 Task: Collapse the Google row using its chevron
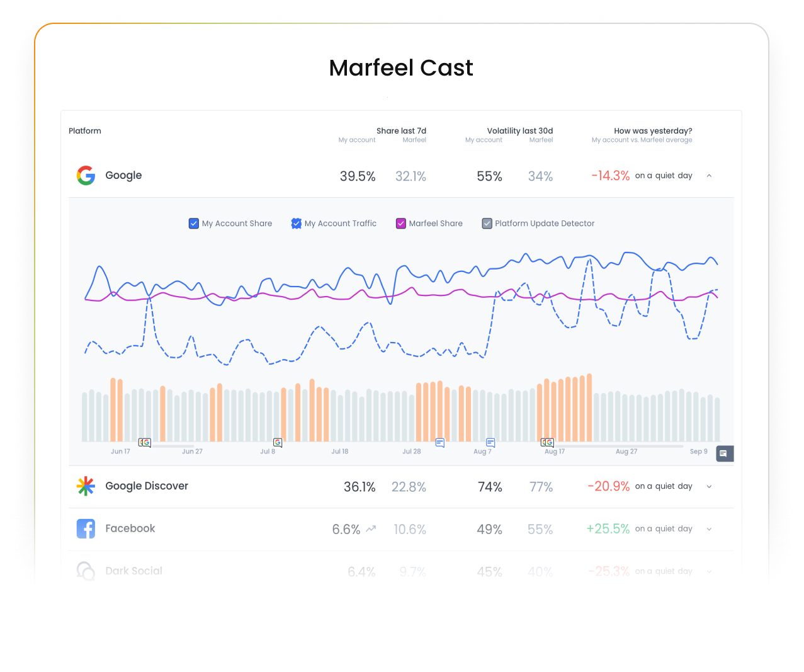(709, 176)
